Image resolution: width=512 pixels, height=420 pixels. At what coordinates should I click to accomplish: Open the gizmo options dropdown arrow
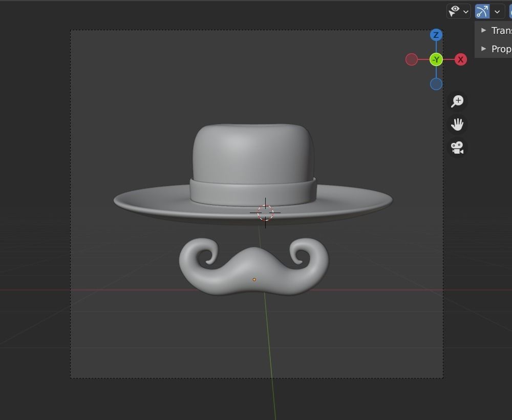(x=497, y=11)
